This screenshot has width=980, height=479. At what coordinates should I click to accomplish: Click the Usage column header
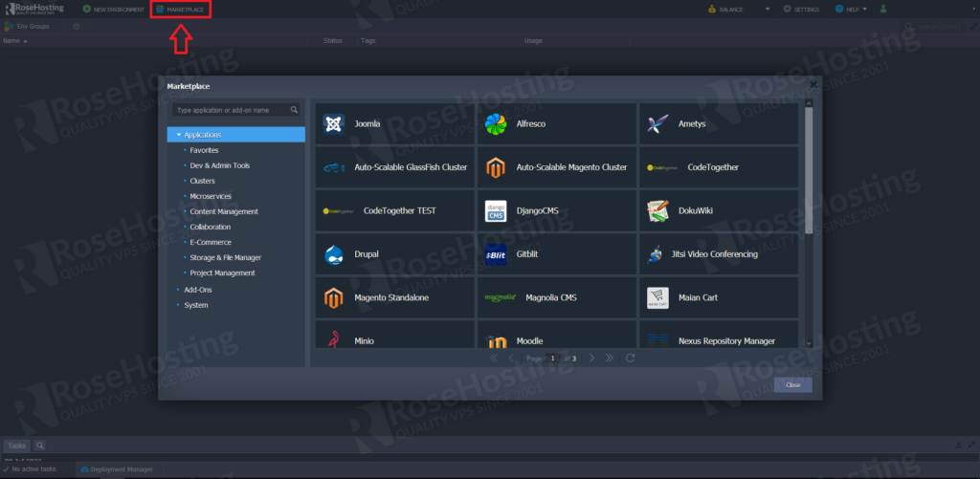tap(533, 40)
